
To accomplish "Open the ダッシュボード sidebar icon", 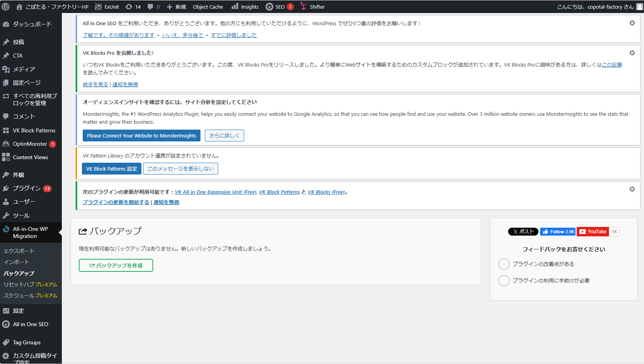I will [x=6, y=24].
